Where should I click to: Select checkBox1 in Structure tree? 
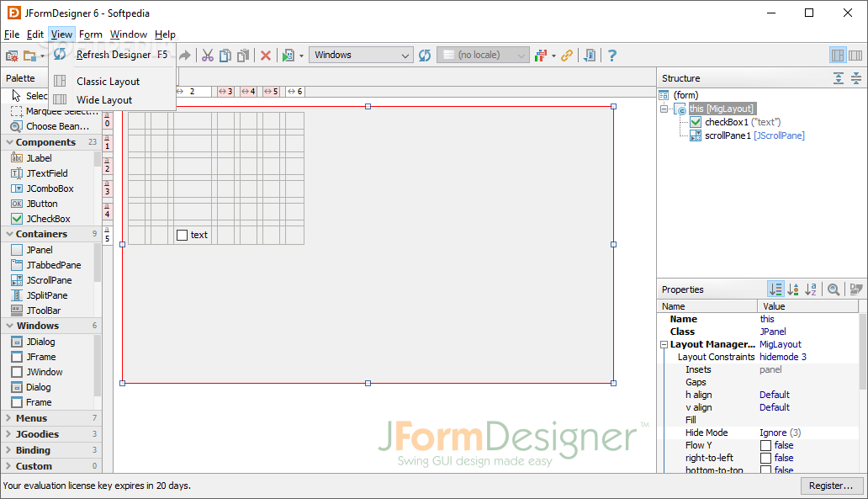(735, 122)
